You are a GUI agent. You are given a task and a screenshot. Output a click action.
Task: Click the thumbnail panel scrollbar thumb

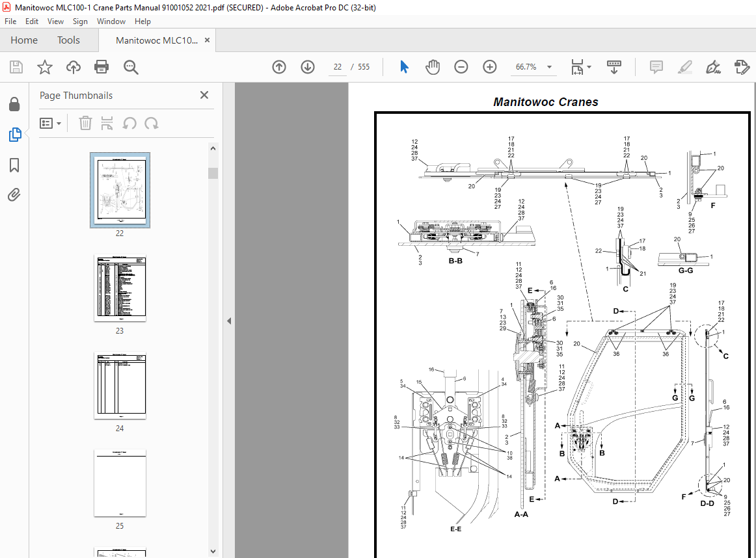tap(213, 173)
